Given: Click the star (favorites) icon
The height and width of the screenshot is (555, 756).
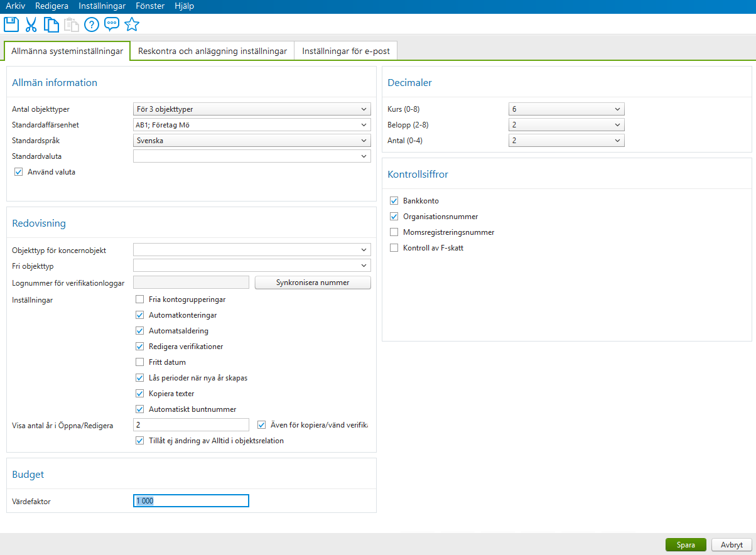Looking at the screenshot, I should [131, 24].
